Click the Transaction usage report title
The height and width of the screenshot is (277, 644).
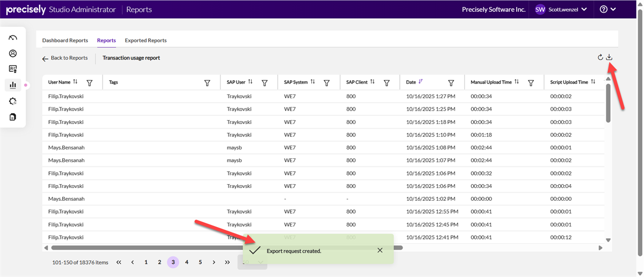(x=131, y=58)
